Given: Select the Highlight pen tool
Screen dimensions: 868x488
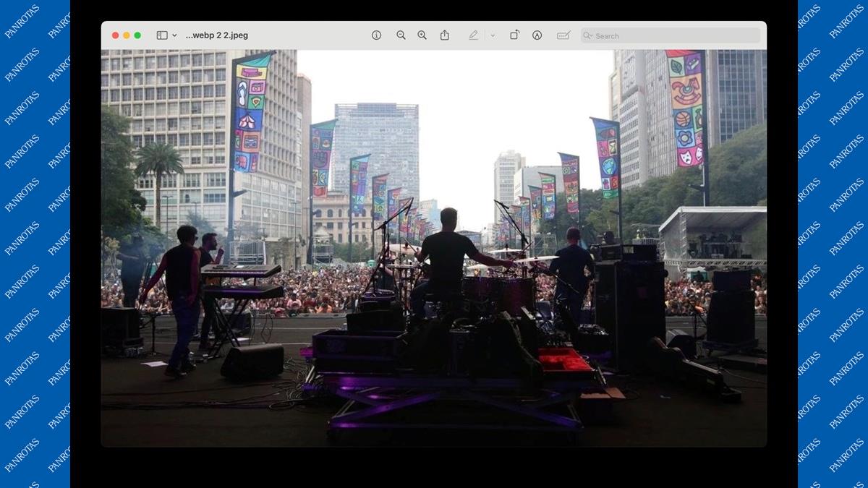Looking at the screenshot, I should pos(473,35).
